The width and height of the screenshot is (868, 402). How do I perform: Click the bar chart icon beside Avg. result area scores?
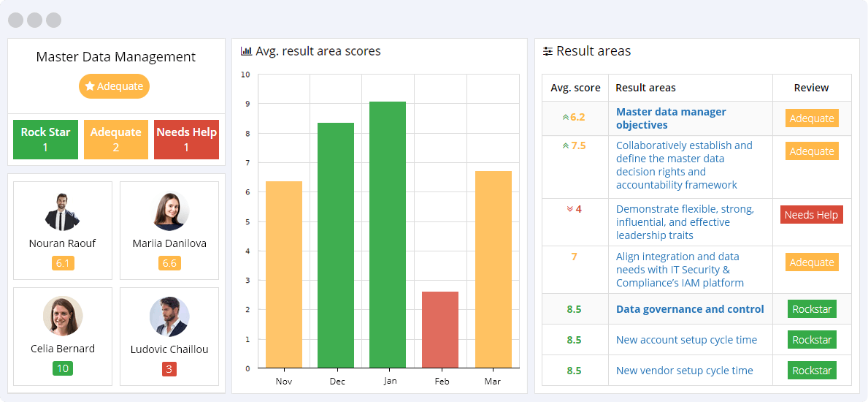tap(246, 52)
